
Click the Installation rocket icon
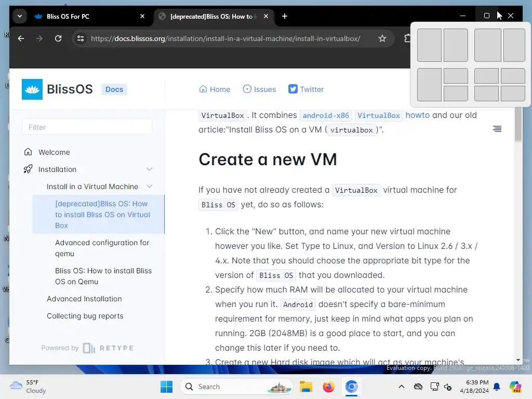click(x=28, y=169)
